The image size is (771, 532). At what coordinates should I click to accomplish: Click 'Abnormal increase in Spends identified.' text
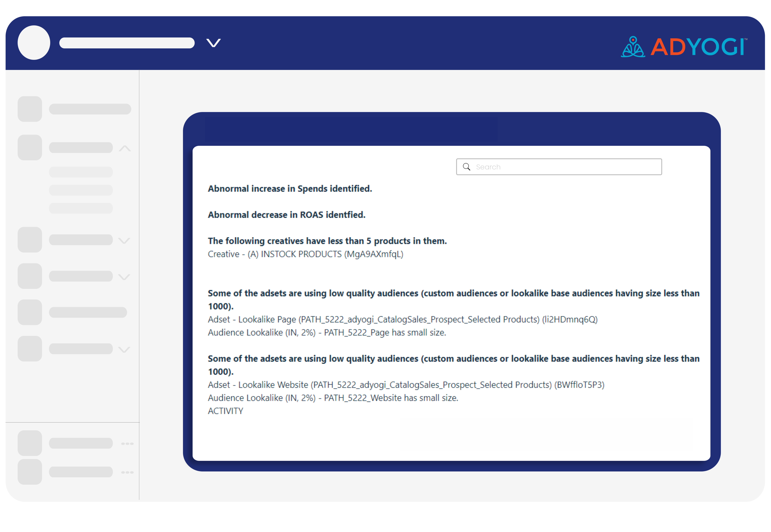[x=290, y=189]
